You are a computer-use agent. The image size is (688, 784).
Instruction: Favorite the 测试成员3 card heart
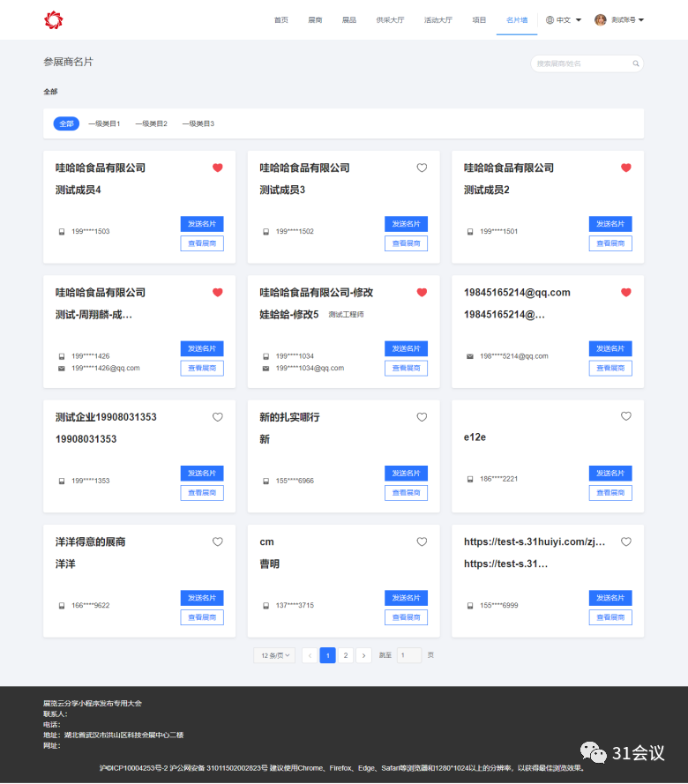[x=422, y=168]
